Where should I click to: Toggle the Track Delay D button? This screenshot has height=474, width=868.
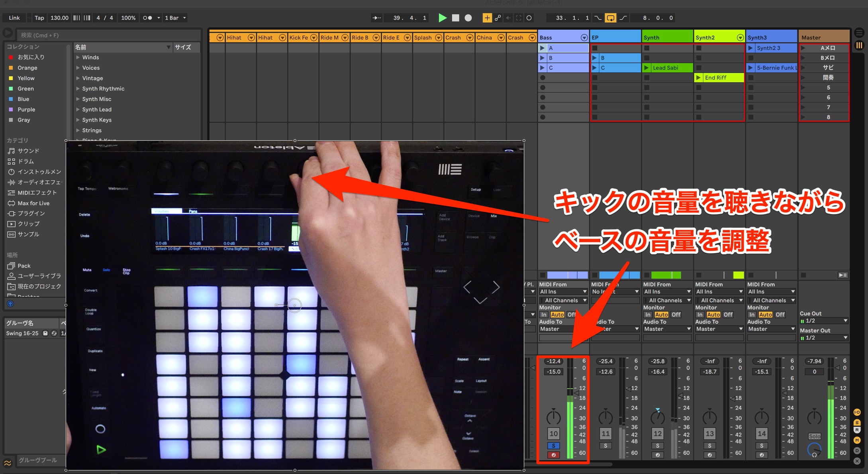(x=857, y=450)
